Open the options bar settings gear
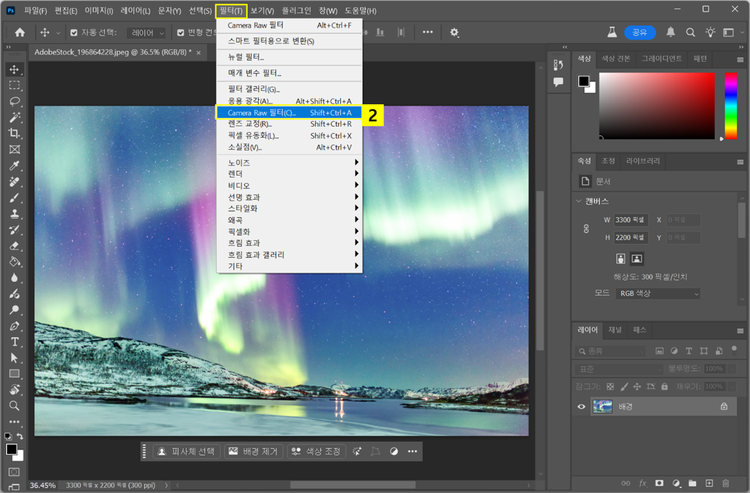 pyautogui.click(x=454, y=33)
